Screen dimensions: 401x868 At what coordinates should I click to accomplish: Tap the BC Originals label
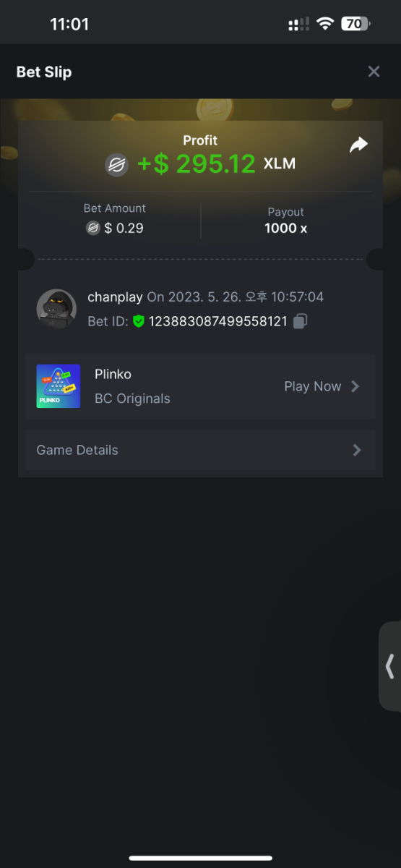pyautogui.click(x=132, y=399)
